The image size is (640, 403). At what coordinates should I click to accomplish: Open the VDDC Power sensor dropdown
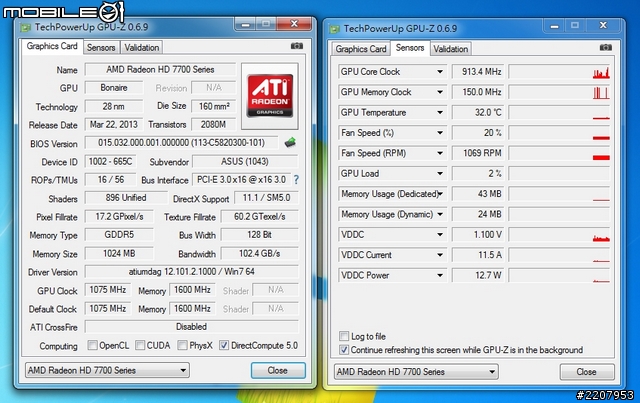coord(440,276)
